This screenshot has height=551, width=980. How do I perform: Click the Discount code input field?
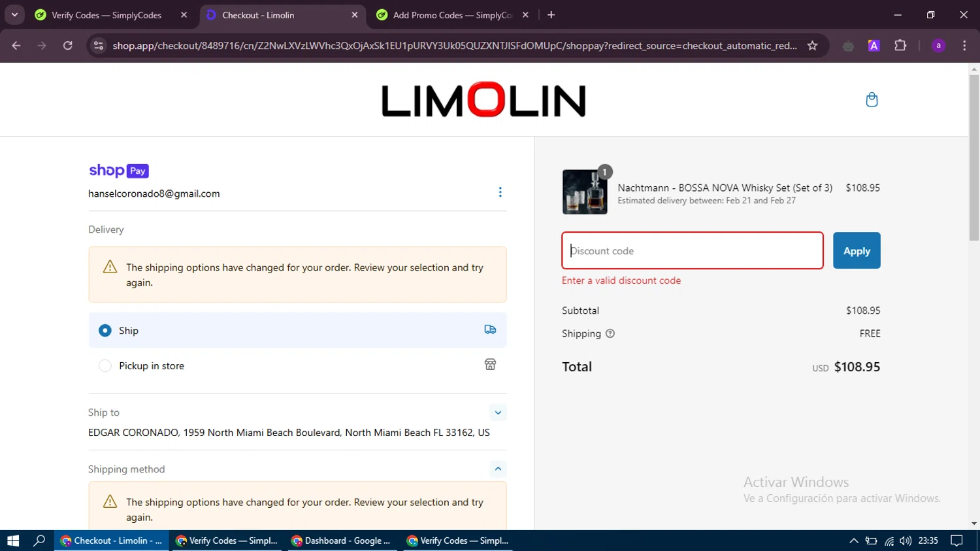click(693, 250)
